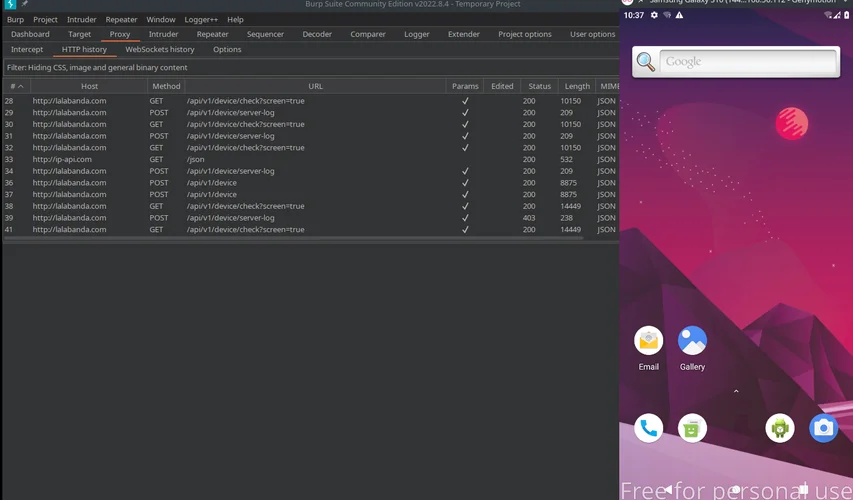Open the Project options tab

524,34
